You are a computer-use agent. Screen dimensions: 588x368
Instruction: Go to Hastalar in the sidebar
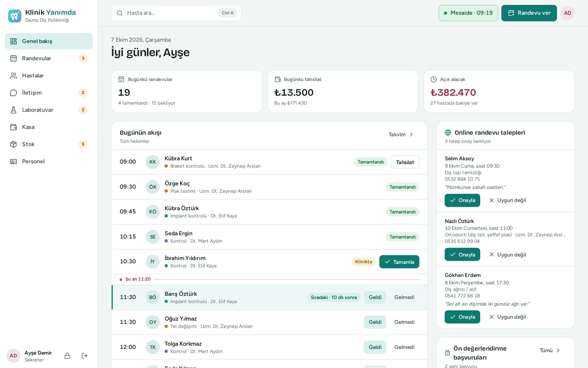click(49, 76)
